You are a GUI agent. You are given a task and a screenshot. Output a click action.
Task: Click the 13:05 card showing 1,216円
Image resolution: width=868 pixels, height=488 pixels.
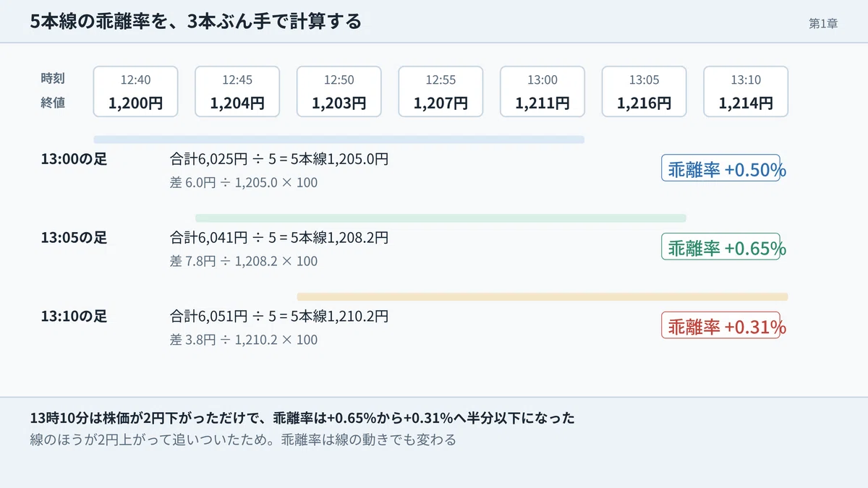[x=644, y=92]
